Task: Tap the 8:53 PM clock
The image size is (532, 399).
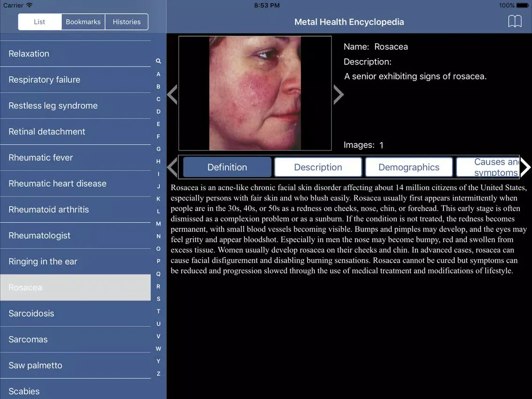Action: (266, 6)
